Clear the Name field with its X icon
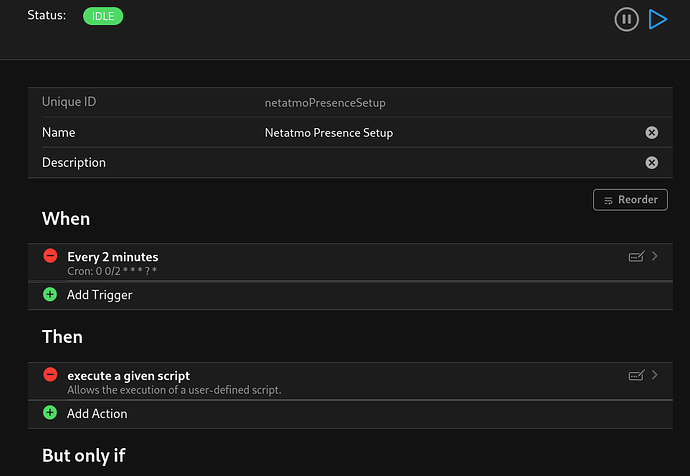Image resolution: width=690 pixels, height=476 pixels. pyautogui.click(x=652, y=132)
